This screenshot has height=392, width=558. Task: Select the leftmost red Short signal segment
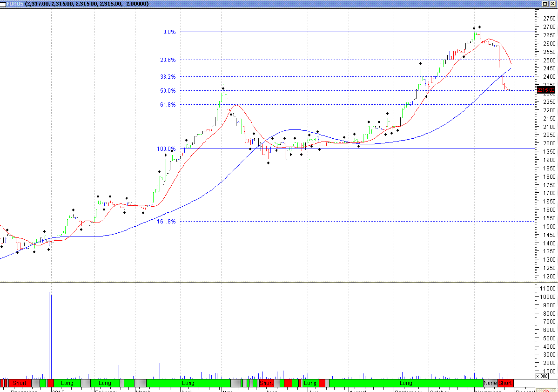(20, 383)
